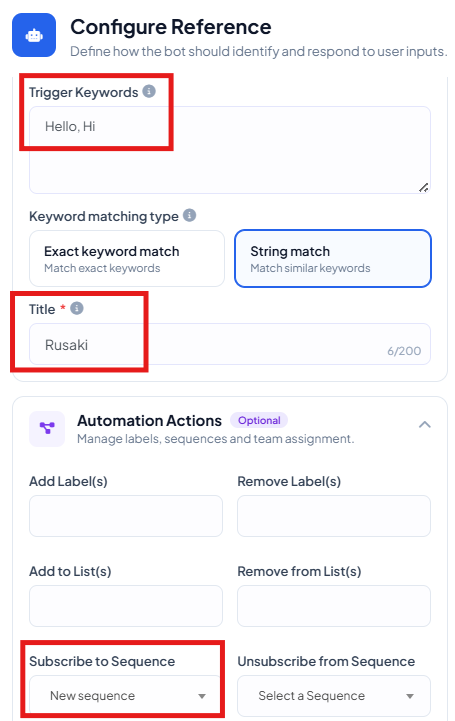Click the blue bot icon in header
The image size is (455, 721).
34,35
